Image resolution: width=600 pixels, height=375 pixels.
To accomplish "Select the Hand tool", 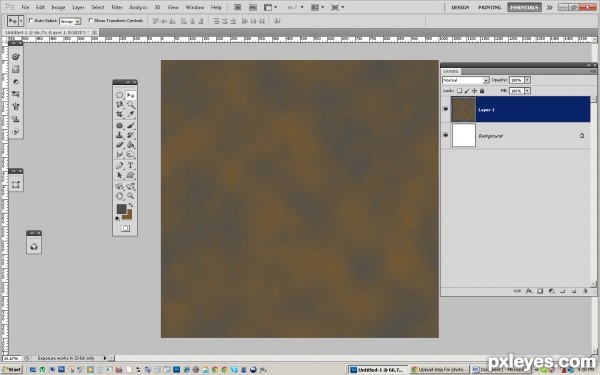I will point(119,196).
